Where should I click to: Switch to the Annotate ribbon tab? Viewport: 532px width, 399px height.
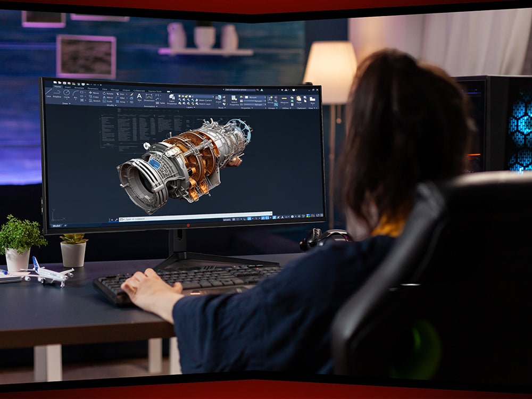click(x=79, y=87)
